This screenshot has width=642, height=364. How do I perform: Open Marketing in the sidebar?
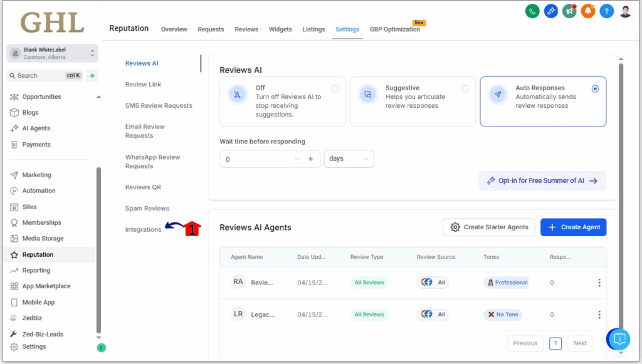pos(36,175)
